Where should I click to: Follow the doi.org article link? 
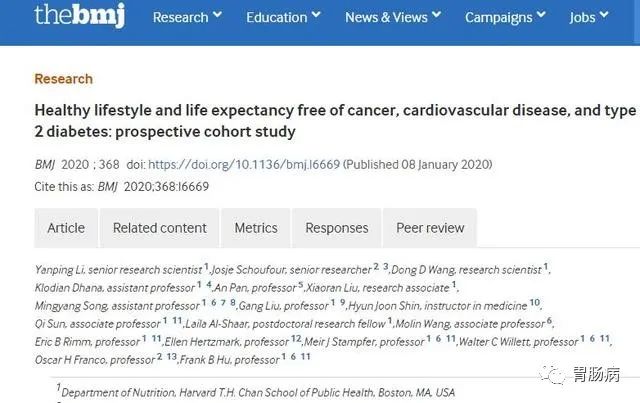tap(244, 165)
